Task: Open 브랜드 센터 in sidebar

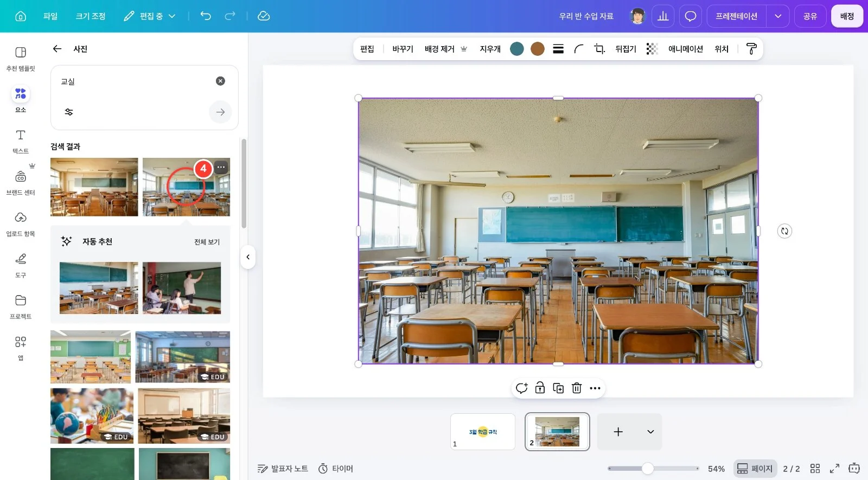Action: pyautogui.click(x=21, y=182)
